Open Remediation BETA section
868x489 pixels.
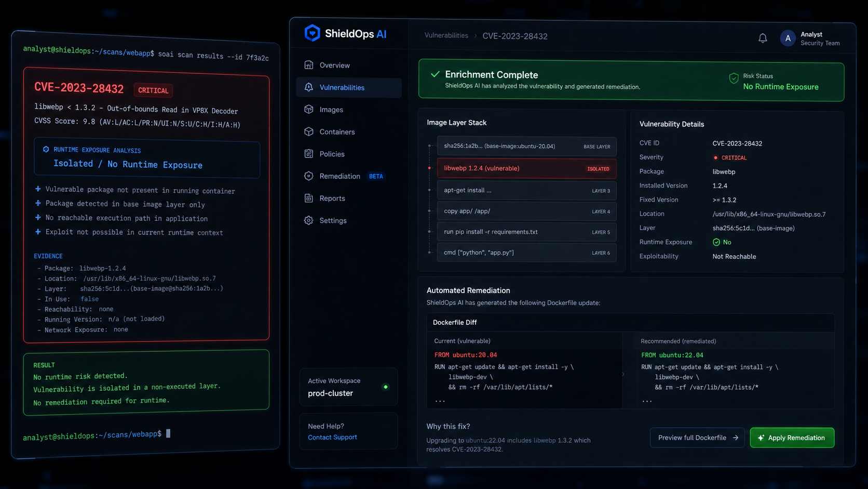pyautogui.click(x=349, y=176)
